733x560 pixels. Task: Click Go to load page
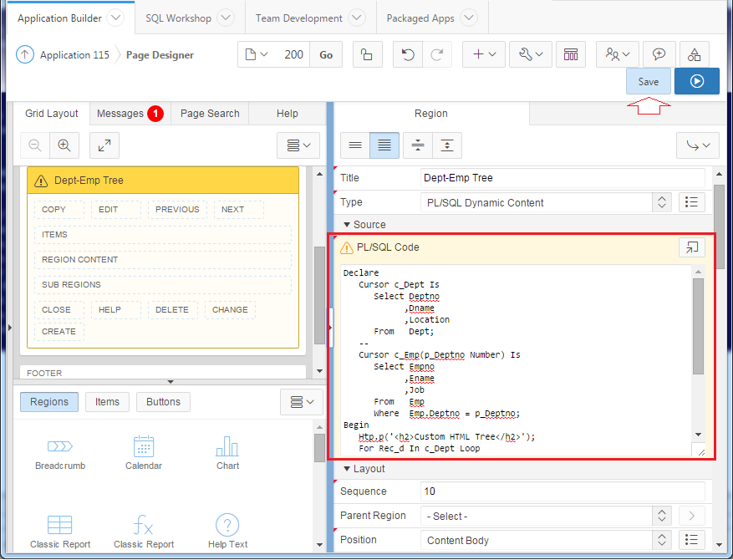click(326, 54)
